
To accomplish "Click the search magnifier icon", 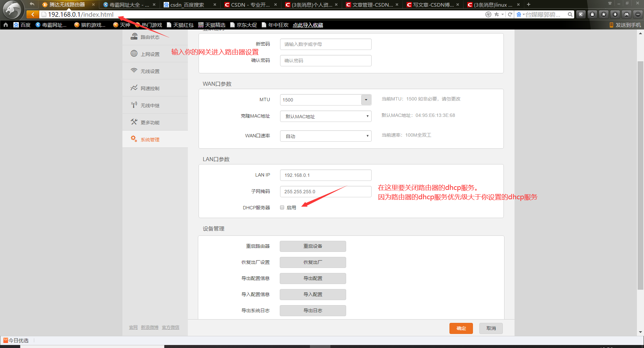I will [x=570, y=14].
